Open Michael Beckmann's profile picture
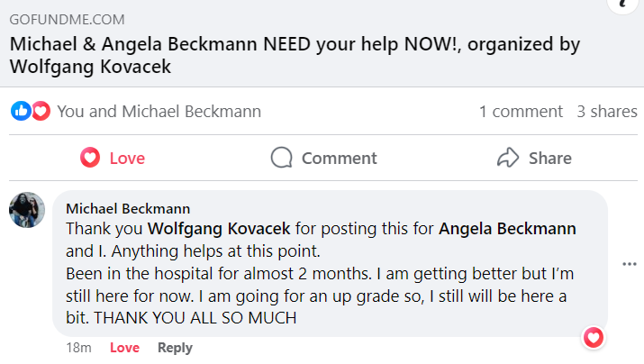This screenshot has width=644, height=364. 27,210
